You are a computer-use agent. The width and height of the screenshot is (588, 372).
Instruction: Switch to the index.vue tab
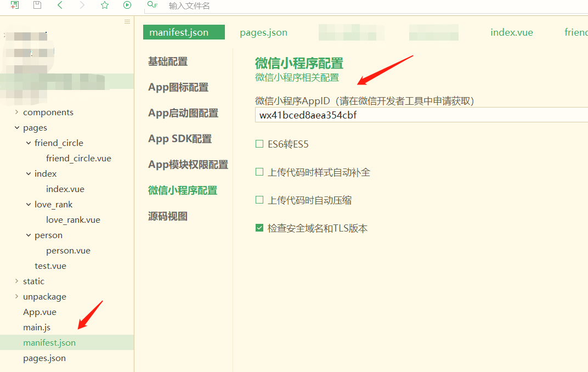[512, 32]
